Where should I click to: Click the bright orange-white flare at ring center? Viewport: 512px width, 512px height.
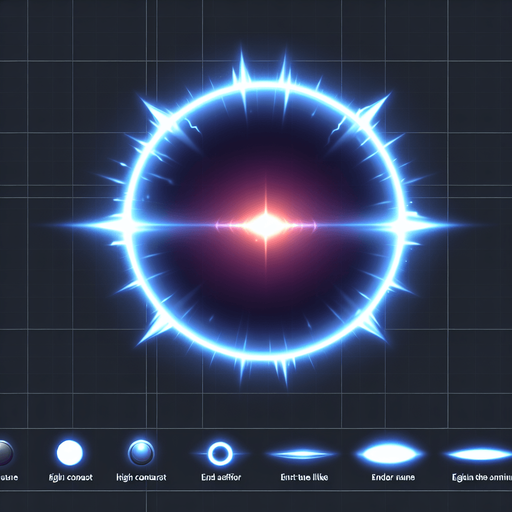tap(266, 226)
